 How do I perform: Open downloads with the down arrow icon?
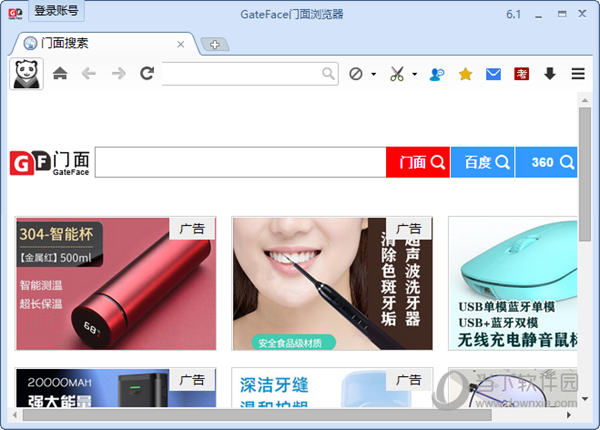(x=550, y=73)
